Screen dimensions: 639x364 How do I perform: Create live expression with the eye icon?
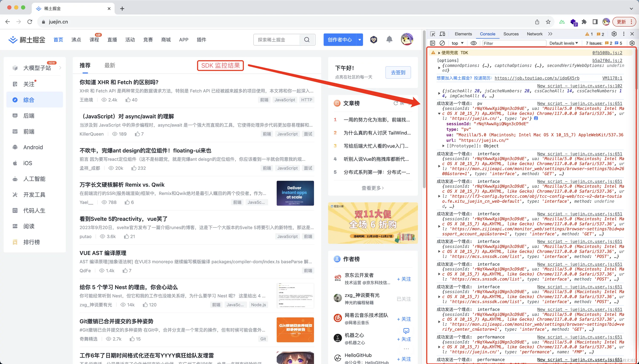[x=474, y=43]
